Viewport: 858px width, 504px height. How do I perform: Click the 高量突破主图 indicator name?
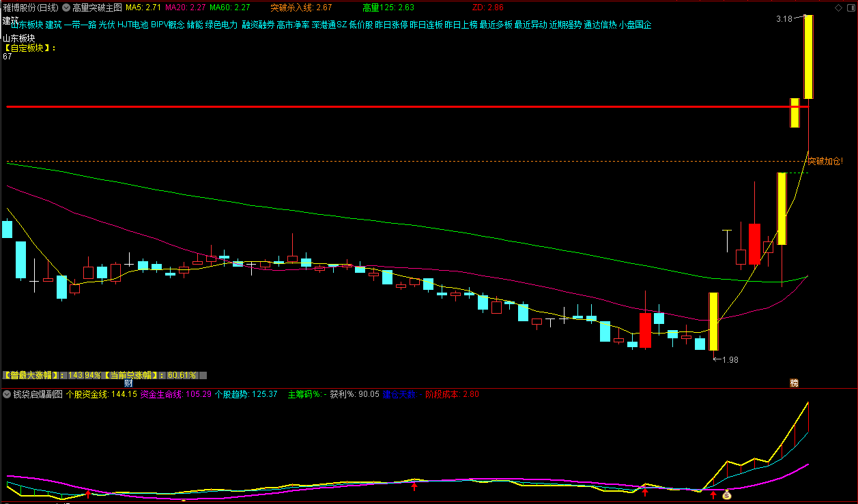97,8
